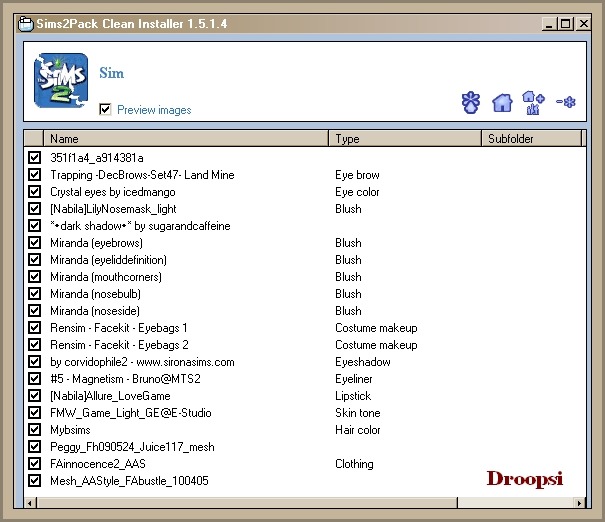Viewport: 605px width, 522px height.
Task: Uncheck FMW_Game_Light_GE@E-Studio checkbox
Action: tap(34, 412)
